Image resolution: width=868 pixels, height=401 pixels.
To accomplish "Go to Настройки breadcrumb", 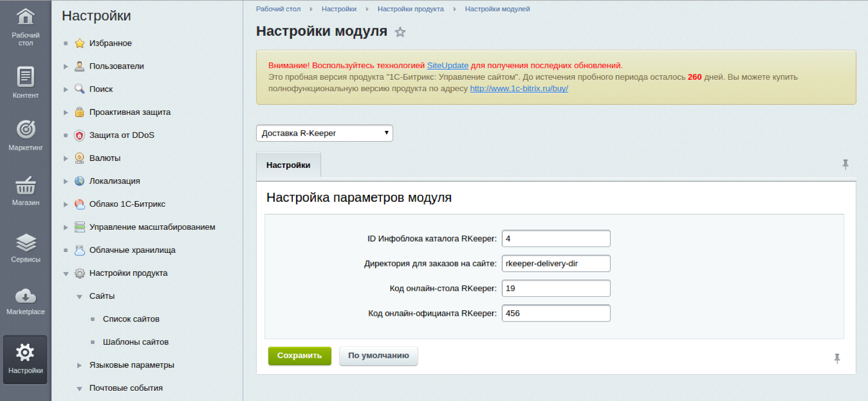I will 339,9.
